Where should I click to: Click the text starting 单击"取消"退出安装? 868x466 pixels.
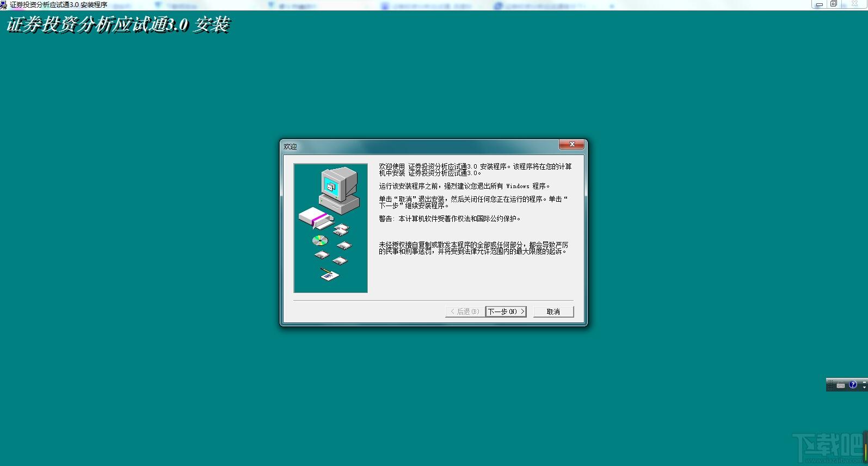(473, 202)
